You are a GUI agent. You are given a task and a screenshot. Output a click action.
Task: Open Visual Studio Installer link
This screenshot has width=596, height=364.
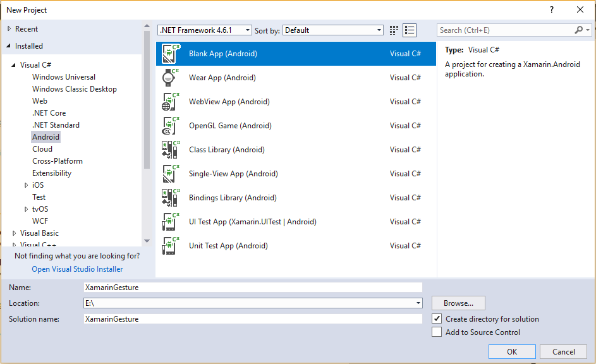coord(77,269)
